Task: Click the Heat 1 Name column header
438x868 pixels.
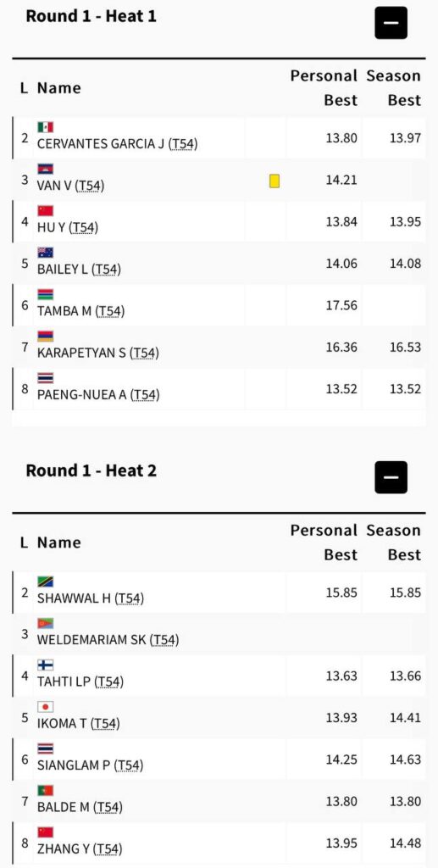Action: pyautogui.click(x=59, y=88)
